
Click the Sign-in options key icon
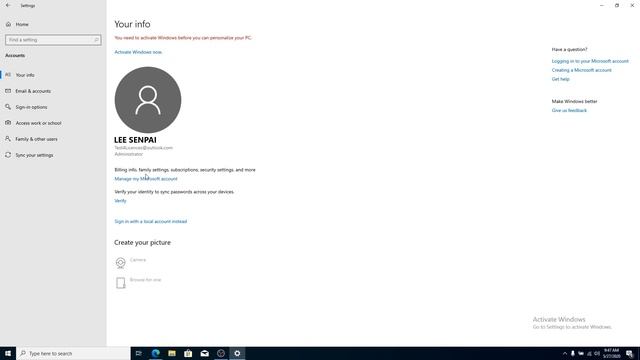(x=8, y=107)
